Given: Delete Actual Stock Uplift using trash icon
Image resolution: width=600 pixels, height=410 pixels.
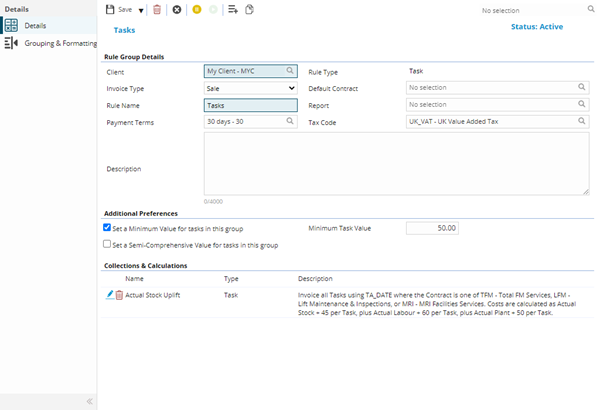Looking at the screenshot, I should [120, 295].
